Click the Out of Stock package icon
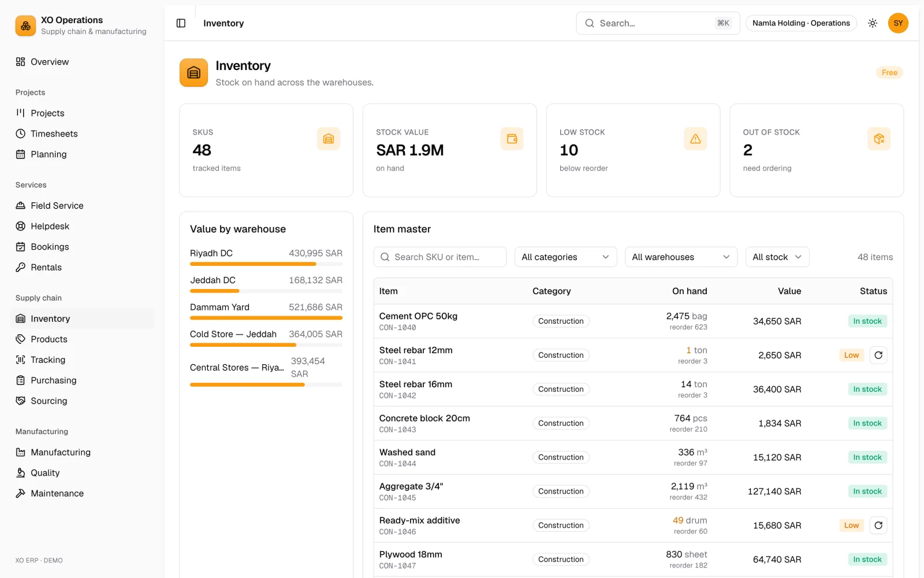 pyautogui.click(x=879, y=139)
